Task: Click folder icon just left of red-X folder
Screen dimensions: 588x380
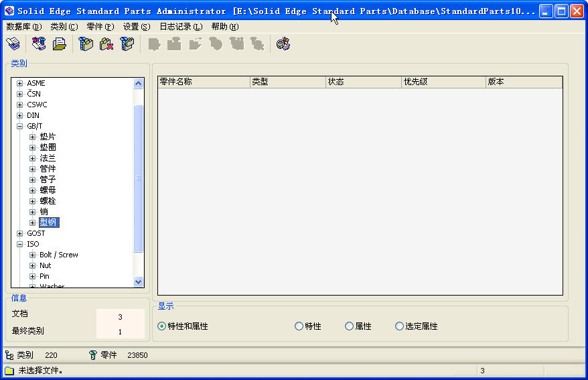Action: coord(86,44)
